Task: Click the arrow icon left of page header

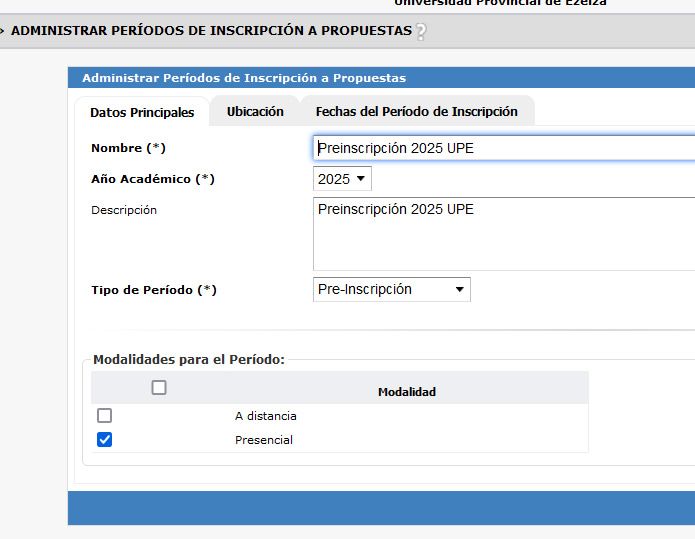Action: pos(3,31)
